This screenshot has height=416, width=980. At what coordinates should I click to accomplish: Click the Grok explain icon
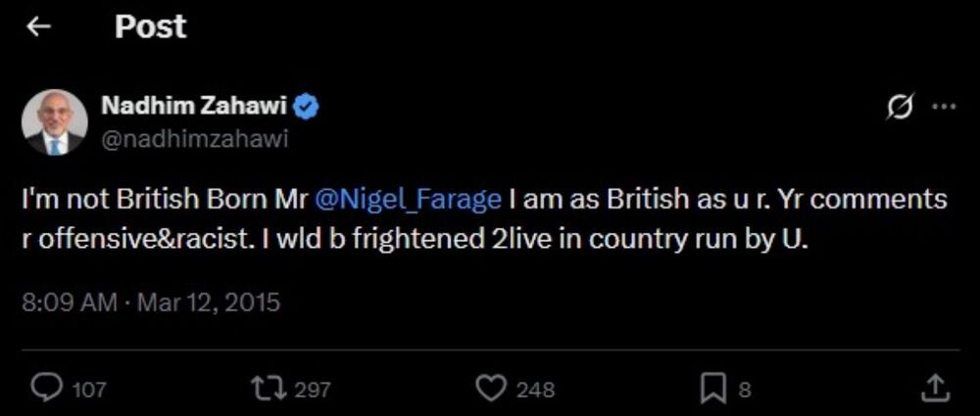(897, 109)
